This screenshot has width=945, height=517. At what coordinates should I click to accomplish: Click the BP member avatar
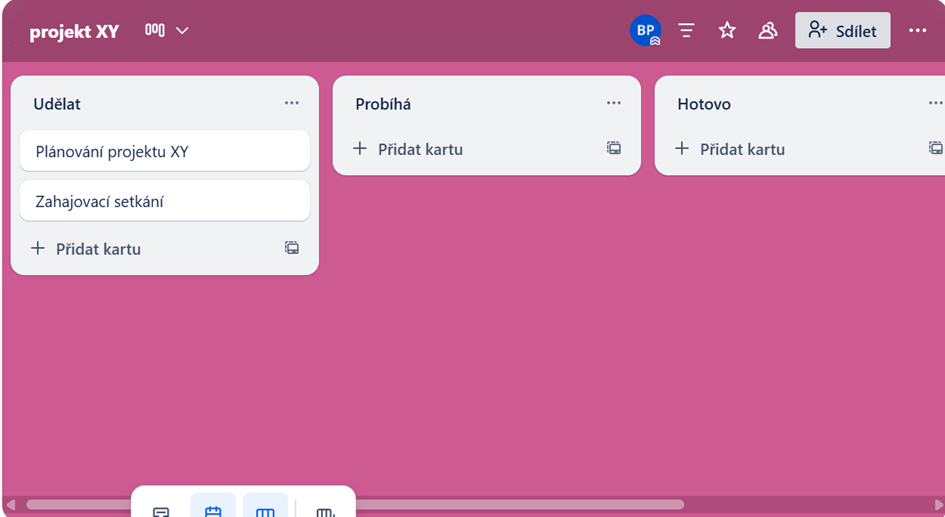[645, 31]
